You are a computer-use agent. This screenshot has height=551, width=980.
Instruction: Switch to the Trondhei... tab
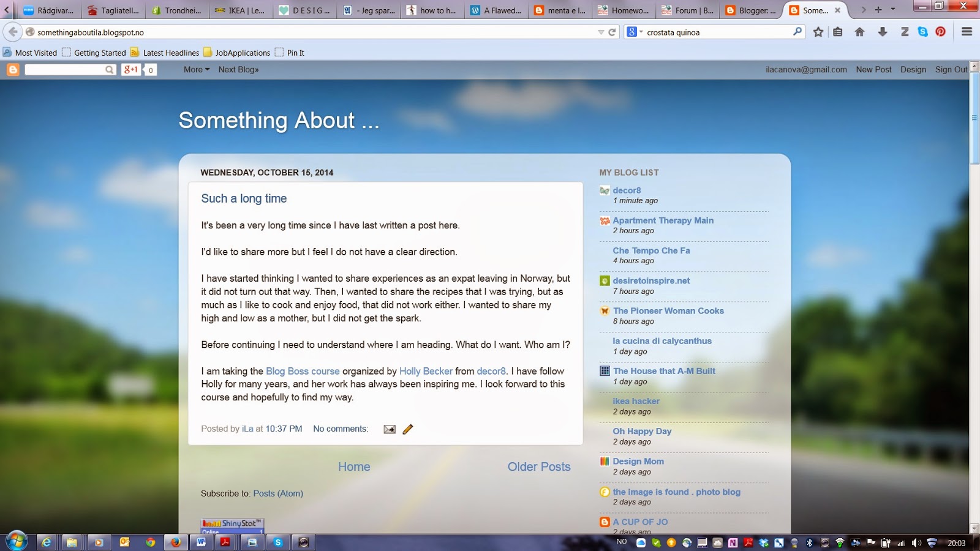tap(177, 10)
